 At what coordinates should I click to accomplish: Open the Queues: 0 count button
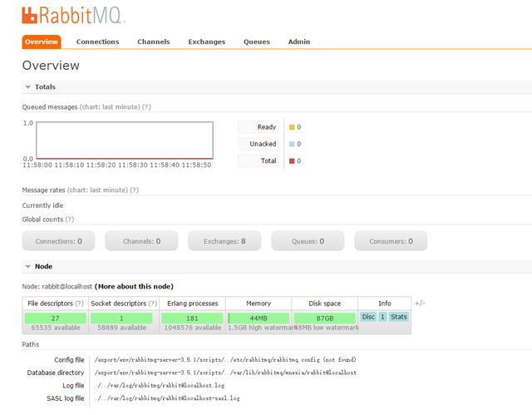click(x=308, y=241)
